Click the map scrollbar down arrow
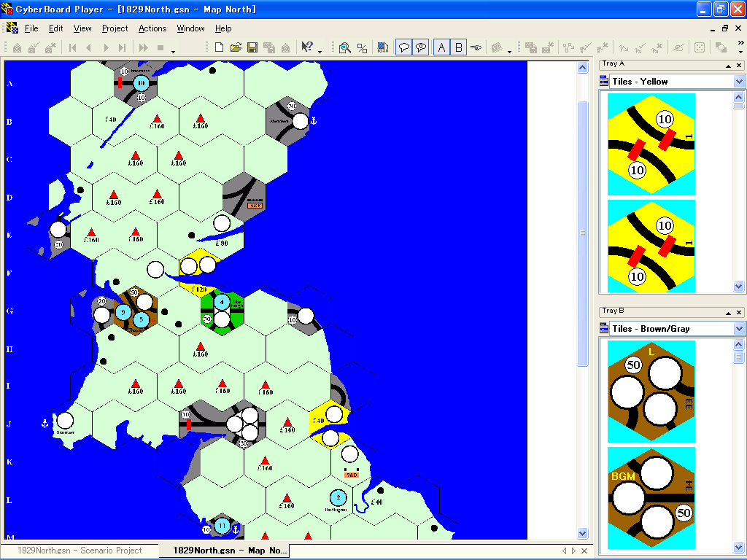747x560 pixels. click(x=583, y=533)
